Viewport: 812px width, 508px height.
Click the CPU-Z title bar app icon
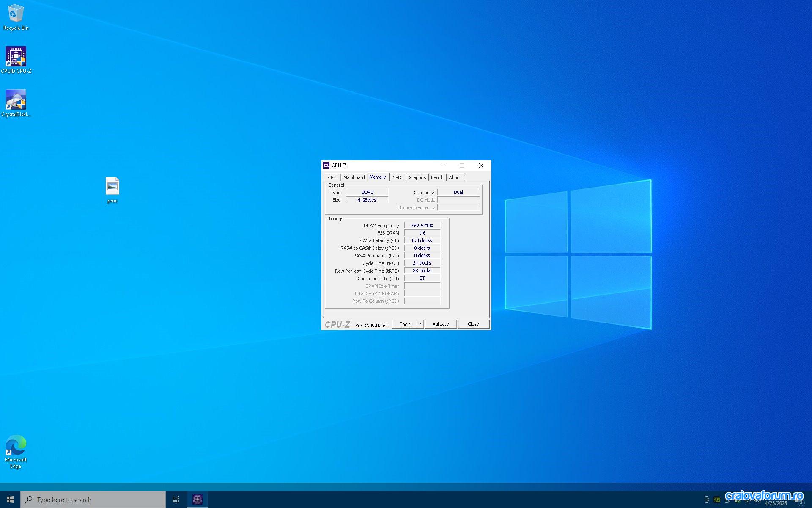pos(326,166)
